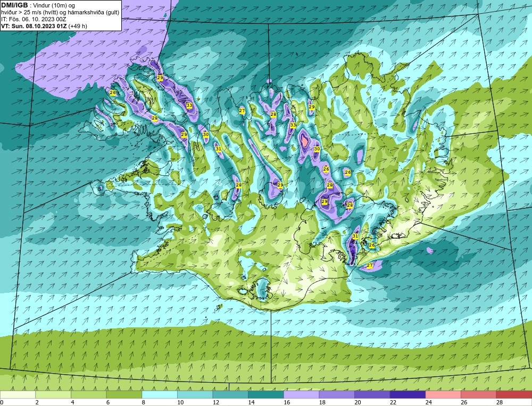The height and width of the screenshot is (406, 532).
Task: Click the legend scale value "18"
Action: [322, 403]
